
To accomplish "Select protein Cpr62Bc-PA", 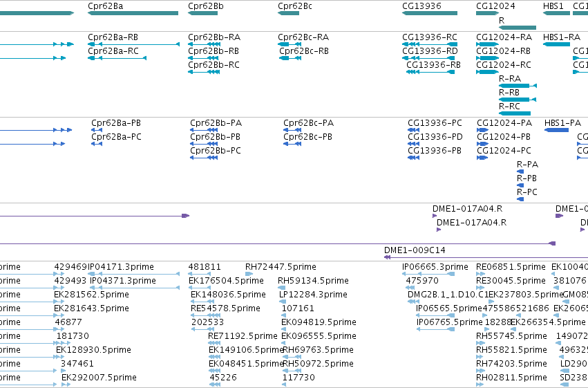I will 292,130.
